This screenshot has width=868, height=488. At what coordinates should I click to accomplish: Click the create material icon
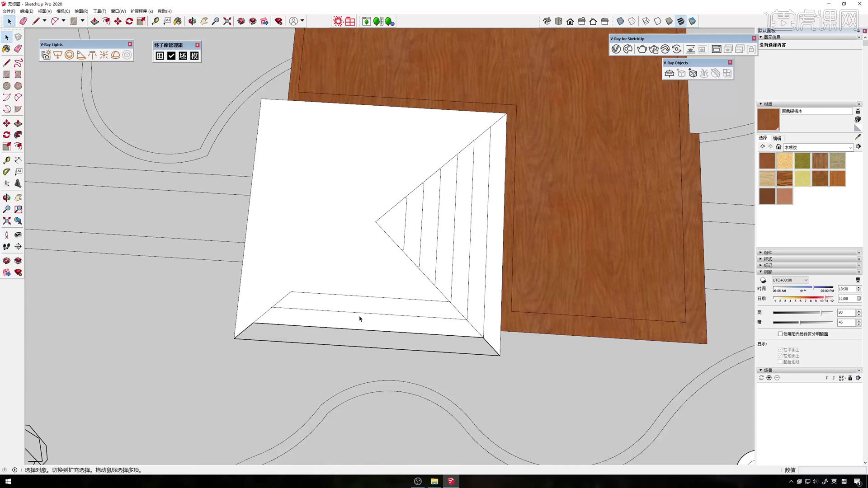click(x=858, y=119)
